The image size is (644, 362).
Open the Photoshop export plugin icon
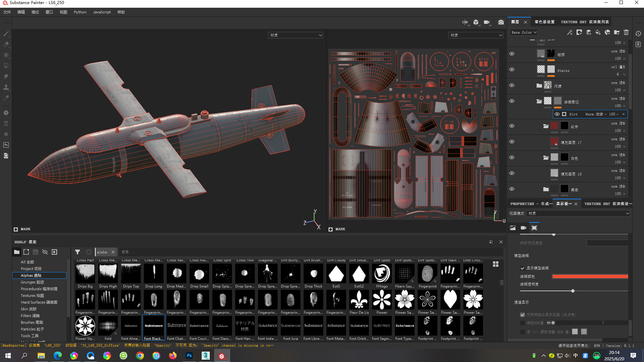tap(6, 145)
